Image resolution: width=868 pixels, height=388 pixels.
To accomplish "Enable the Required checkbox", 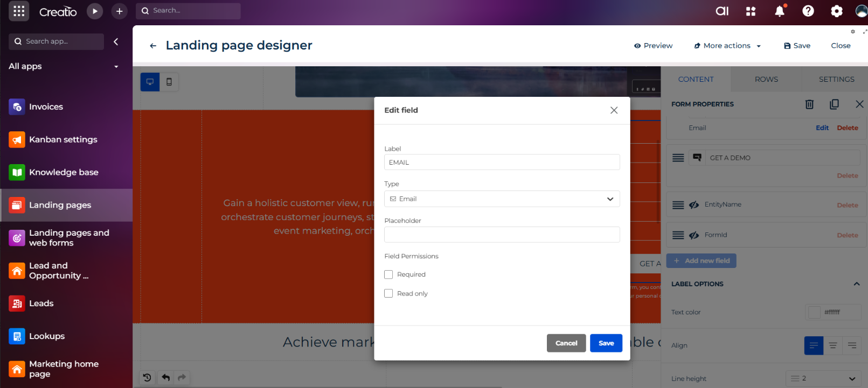I will (x=388, y=274).
